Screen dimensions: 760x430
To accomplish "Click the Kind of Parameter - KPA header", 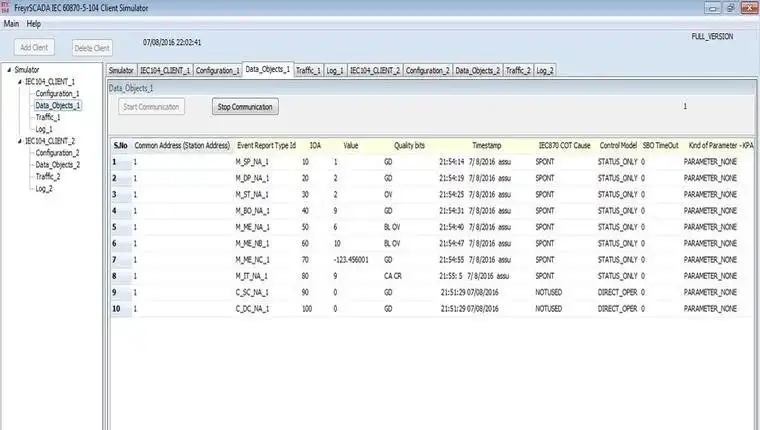I will 720,145.
